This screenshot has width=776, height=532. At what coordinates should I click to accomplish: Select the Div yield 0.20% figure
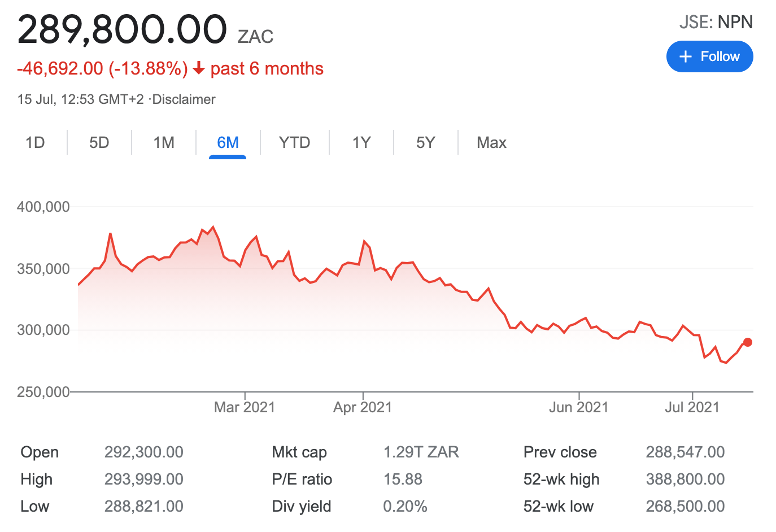(405, 506)
